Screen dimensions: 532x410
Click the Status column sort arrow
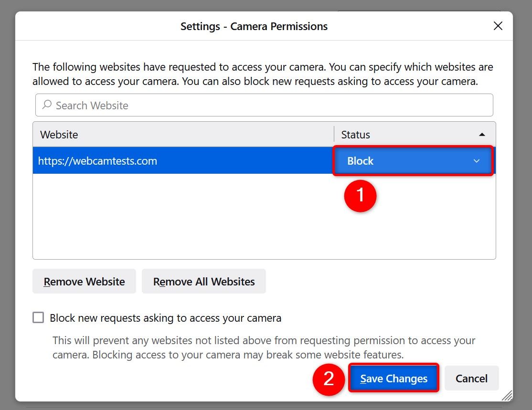482,135
